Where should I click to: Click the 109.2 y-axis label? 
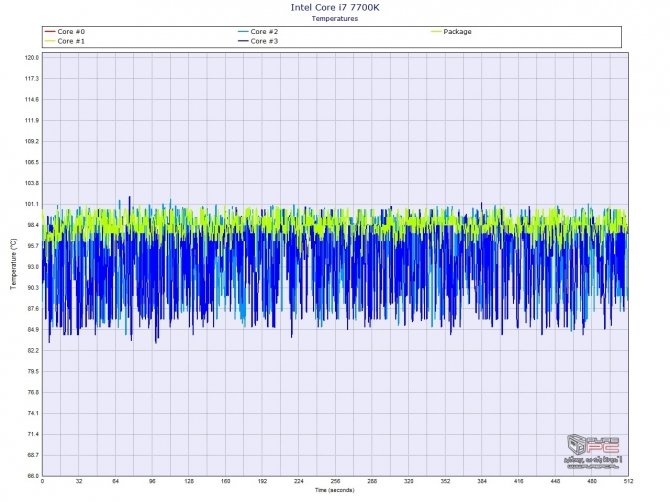tap(32, 141)
